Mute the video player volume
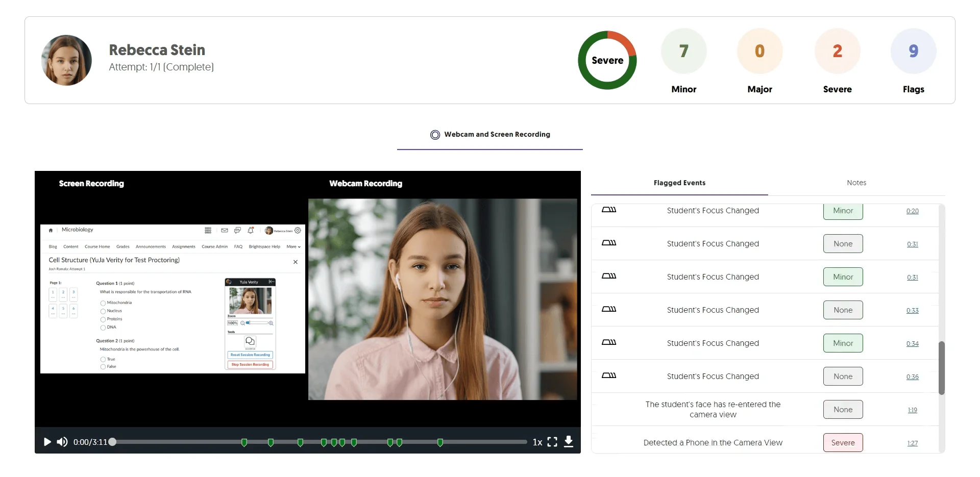The height and width of the screenshot is (477, 980). (62, 442)
